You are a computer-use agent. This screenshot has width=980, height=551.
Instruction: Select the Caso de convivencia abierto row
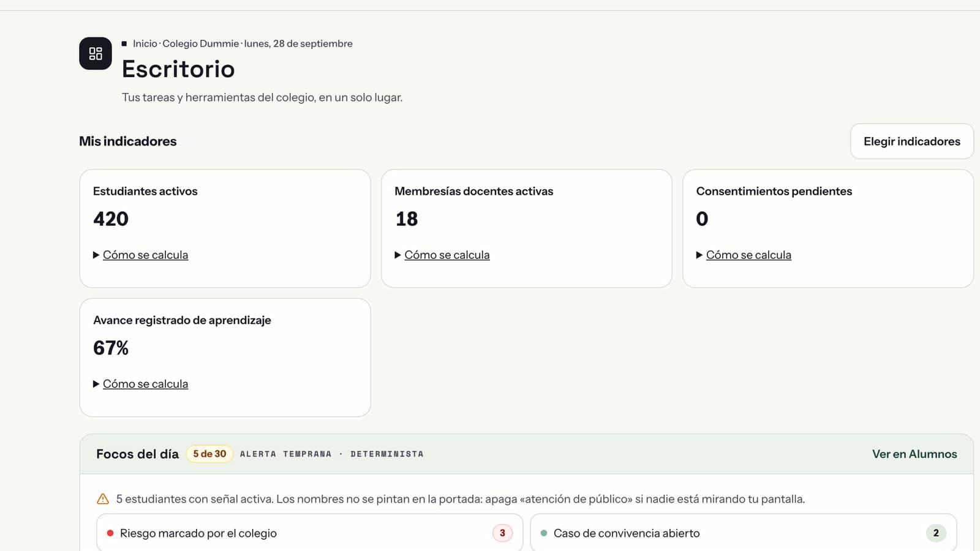744,533
